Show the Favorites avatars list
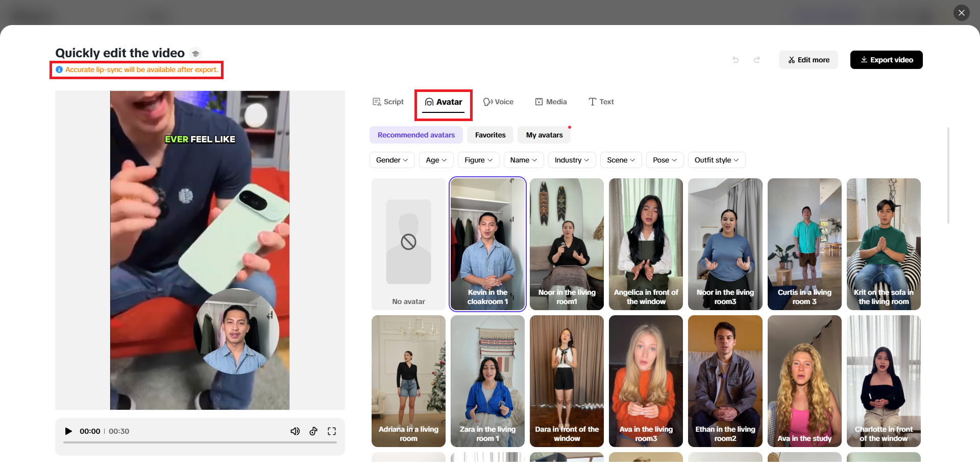980x468 pixels. point(490,135)
